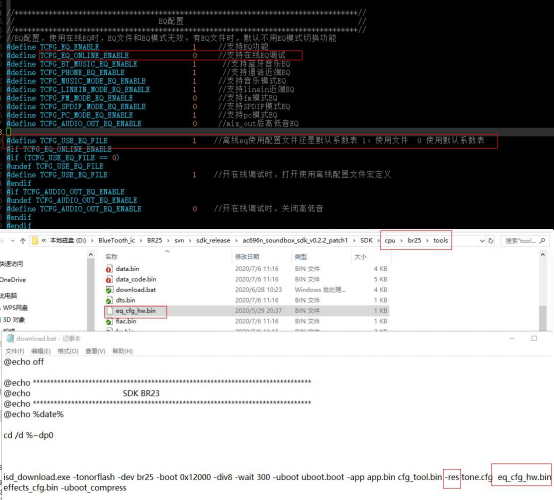Image resolution: width=554 pixels, height=500 pixels.
Task: Open the recent locations dropdown arrow
Action: [x=12, y=241]
